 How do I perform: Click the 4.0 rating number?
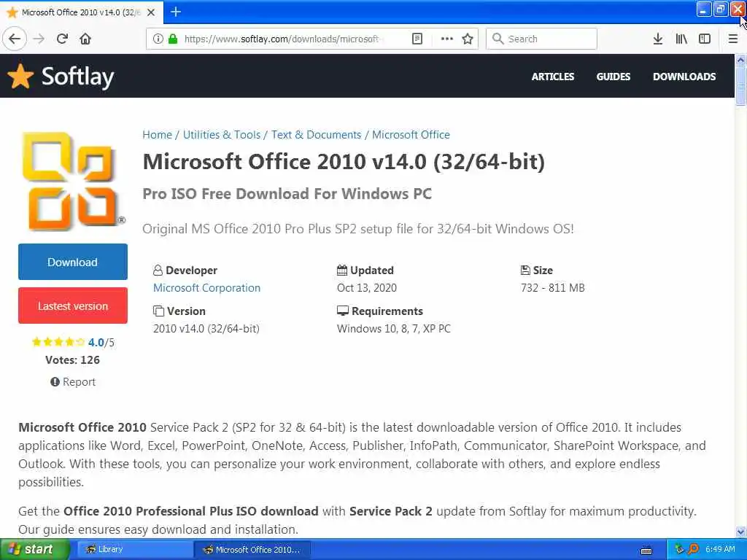click(x=96, y=343)
